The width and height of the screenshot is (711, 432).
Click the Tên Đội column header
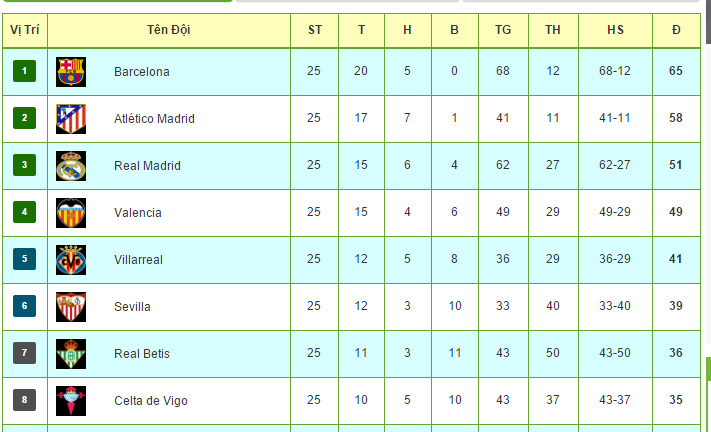click(168, 30)
